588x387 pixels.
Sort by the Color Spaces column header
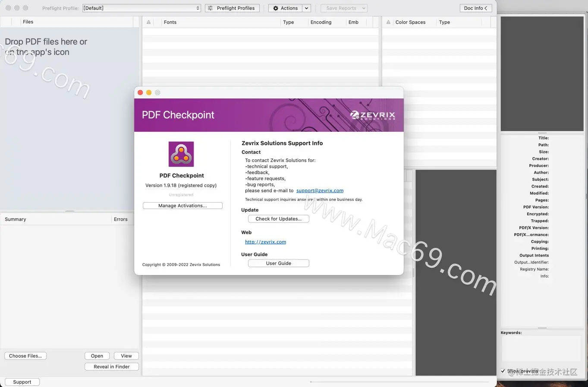(414, 22)
